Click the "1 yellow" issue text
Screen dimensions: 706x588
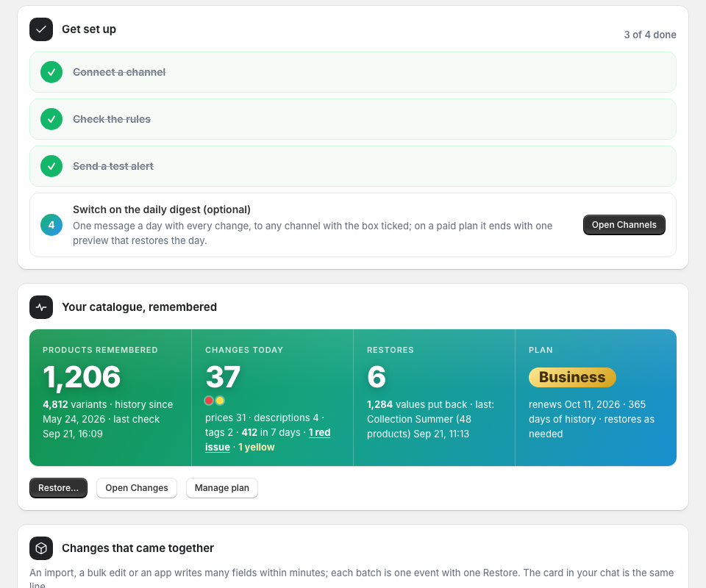pyautogui.click(x=256, y=447)
